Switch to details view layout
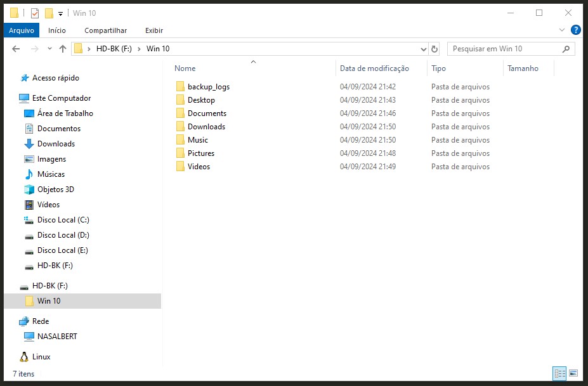588x386 pixels. click(x=559, y=373)
